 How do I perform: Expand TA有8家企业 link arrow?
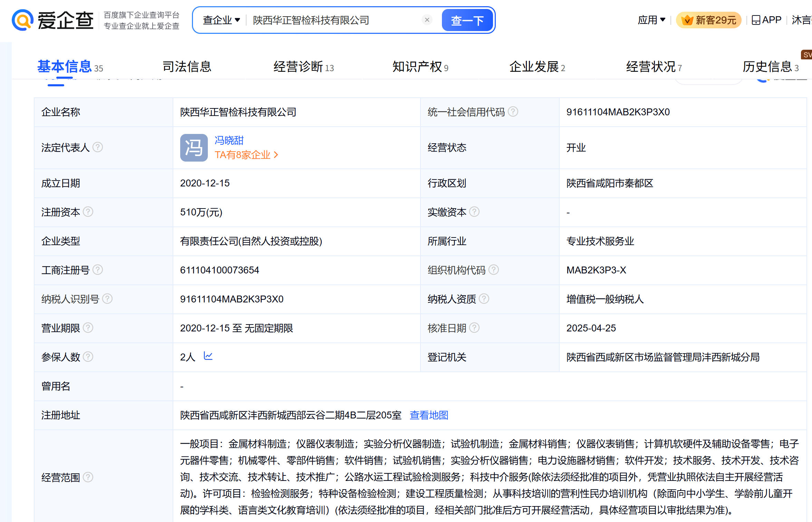tap(276, 155)
